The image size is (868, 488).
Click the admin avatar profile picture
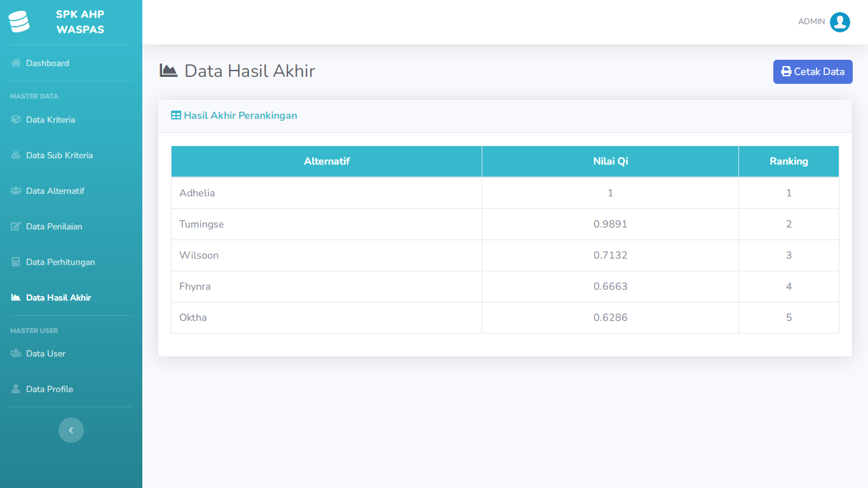[x=840, y=22]
